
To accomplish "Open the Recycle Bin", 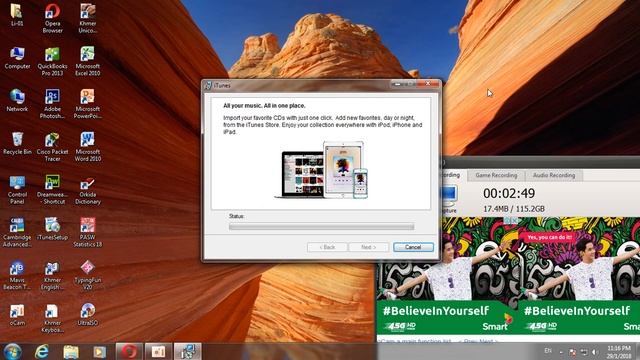I will 17,143.
